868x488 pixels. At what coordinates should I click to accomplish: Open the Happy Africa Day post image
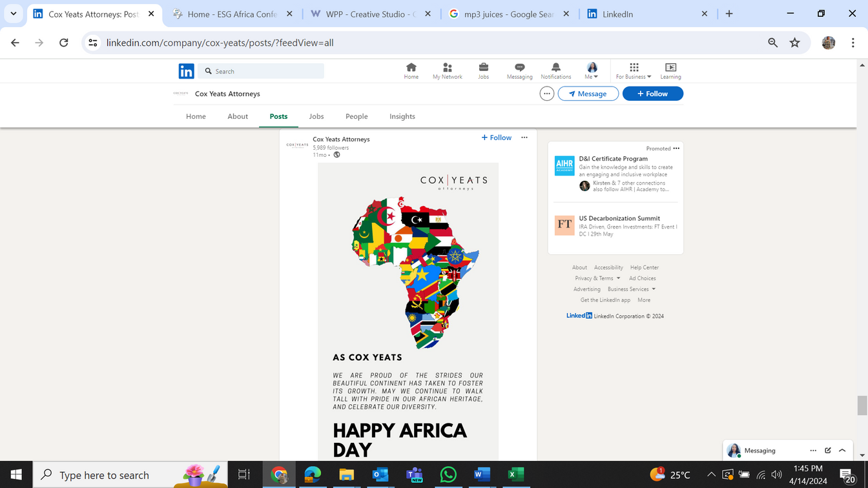(408, 312)
